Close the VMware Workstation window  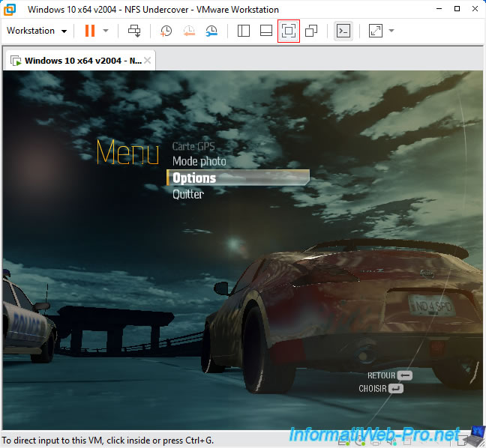point(475,9)
